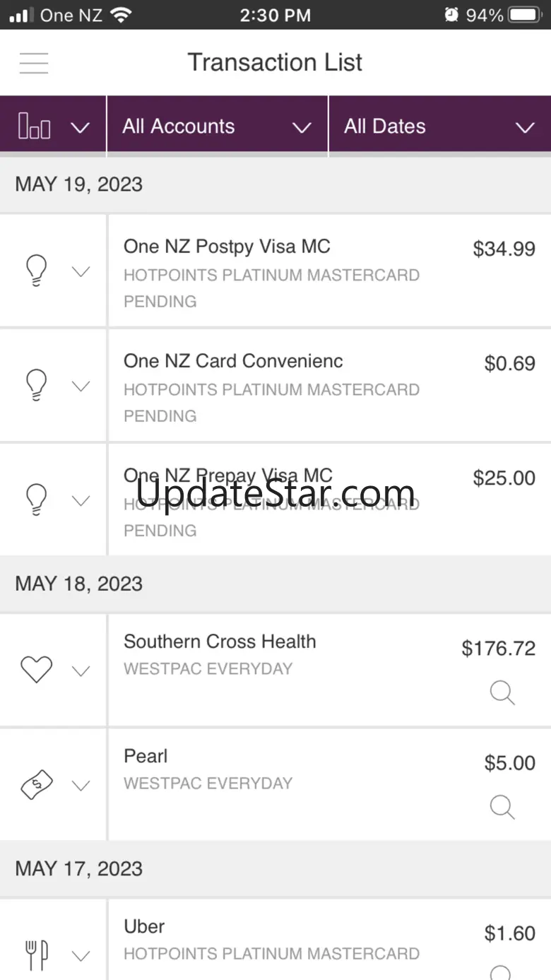Tap the bar chart view icon
Screen dimensions: 551x980
click(x=35, y=127)
